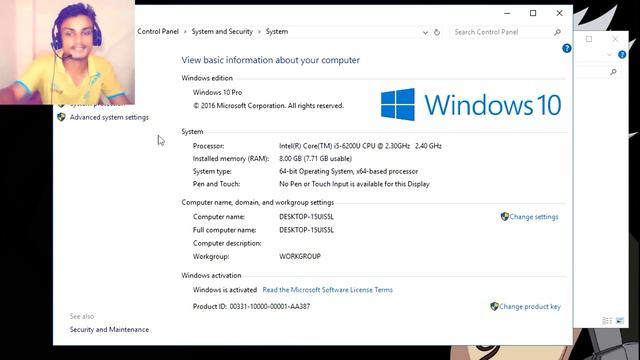Click the processor value Intel Core i5-6200U

tap(360, 146)
